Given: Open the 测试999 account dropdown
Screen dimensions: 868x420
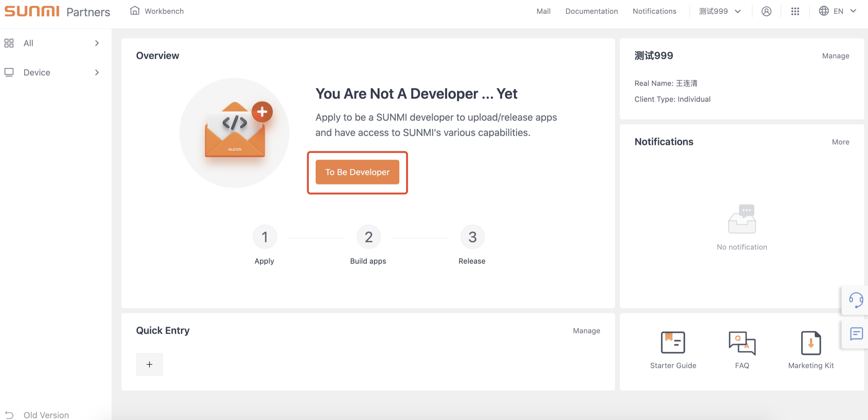Looking at the screenshot, I should click(x=720, y=11).
